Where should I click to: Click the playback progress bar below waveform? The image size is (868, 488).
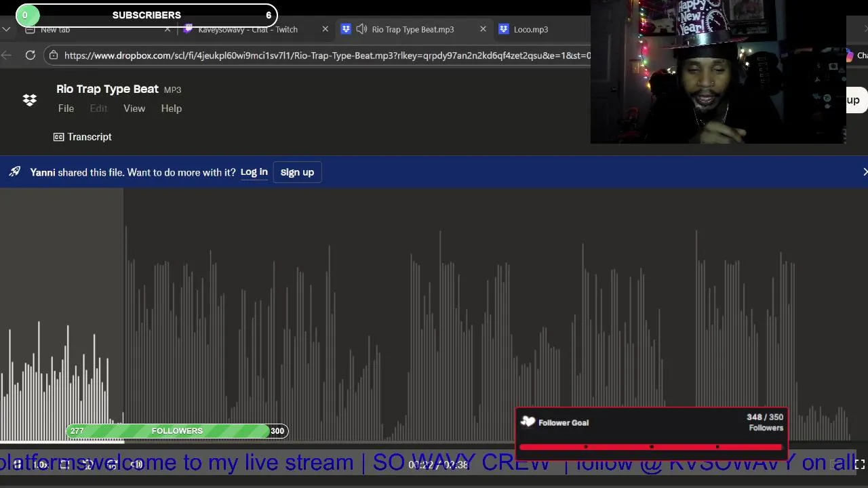[434, 442]
